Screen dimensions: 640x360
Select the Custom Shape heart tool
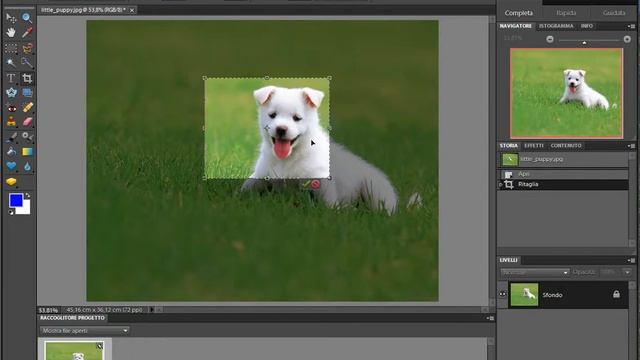tap(11, 166)
